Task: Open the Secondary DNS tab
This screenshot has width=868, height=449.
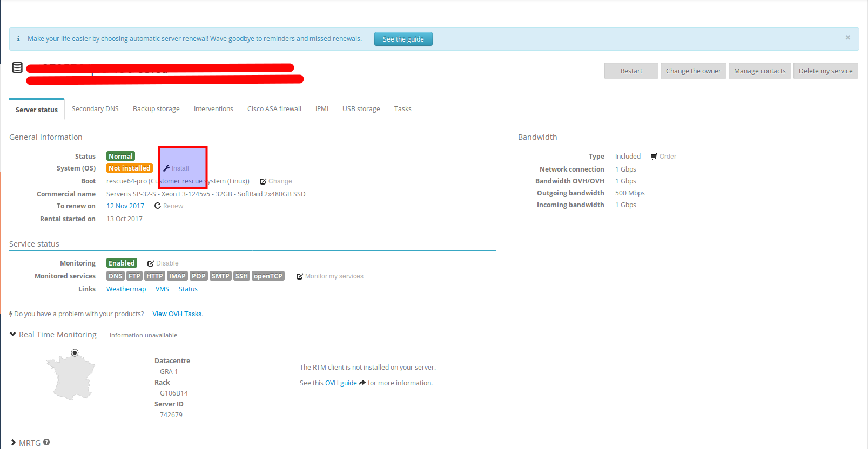Action: coord(95,109)
